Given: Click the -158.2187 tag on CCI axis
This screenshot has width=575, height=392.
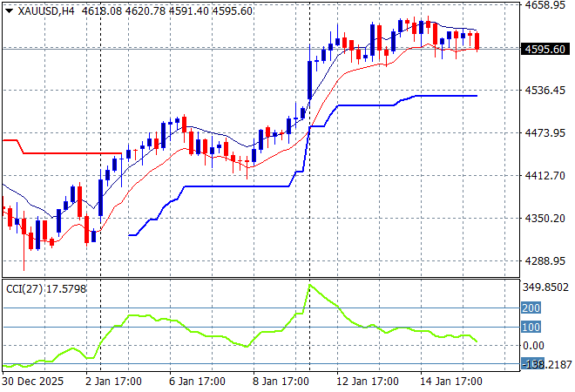Looking at the screenshot, I should click(x=546, y=364).
